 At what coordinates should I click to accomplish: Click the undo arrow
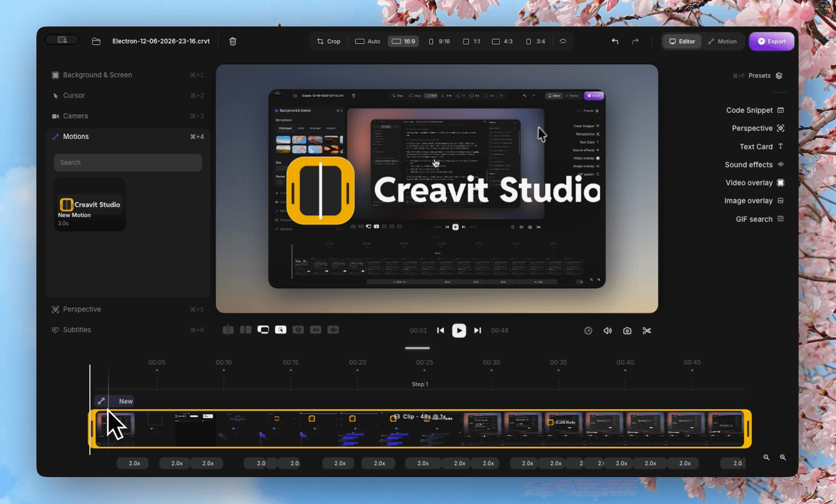pyautogui.click(x=615, y=41)
